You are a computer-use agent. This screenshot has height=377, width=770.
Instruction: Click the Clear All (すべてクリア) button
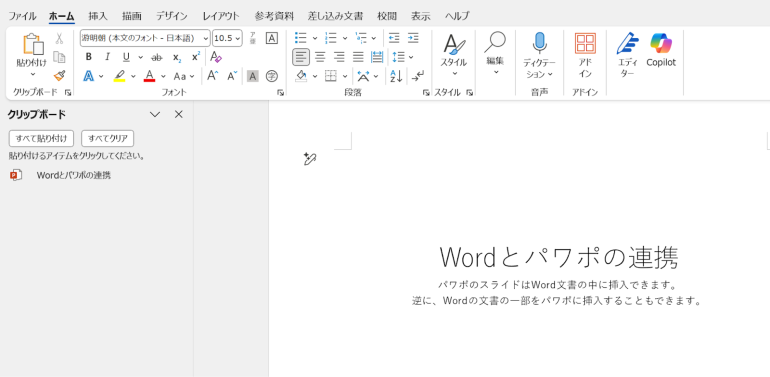(x=108, y=138)
